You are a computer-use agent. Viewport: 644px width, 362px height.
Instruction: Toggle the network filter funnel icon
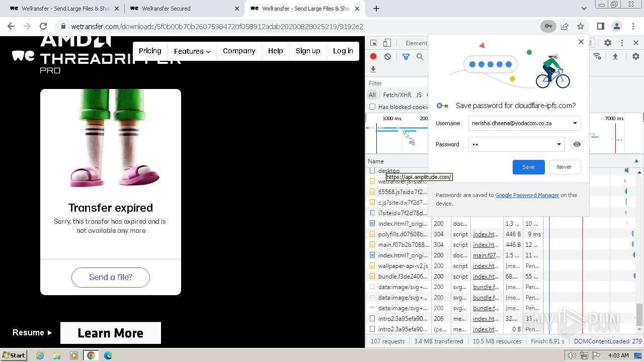pos(406,57)
